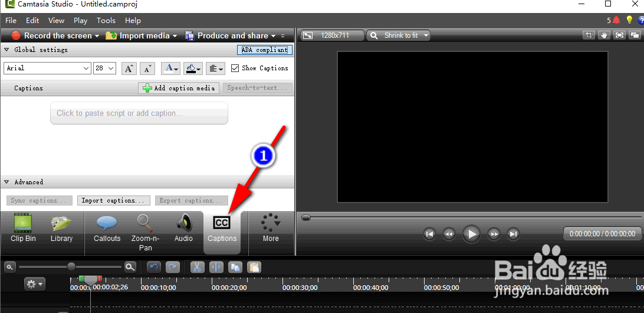644x313 pixels.
Task: Collapse the Global settings section
Action: pyautogui.click(x=6, y=50)
